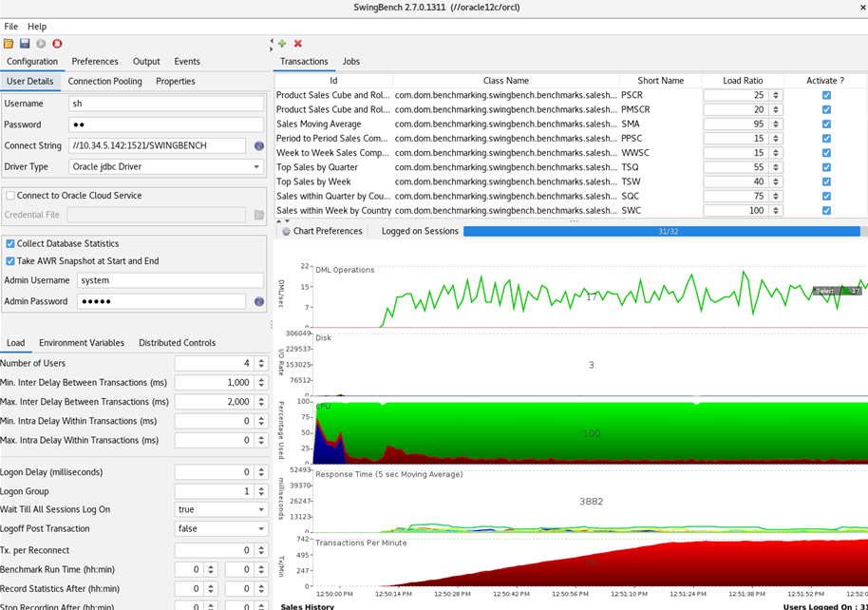868x610 pixels.
Task: Open Environment Variables tab
Action: (82, 343)
